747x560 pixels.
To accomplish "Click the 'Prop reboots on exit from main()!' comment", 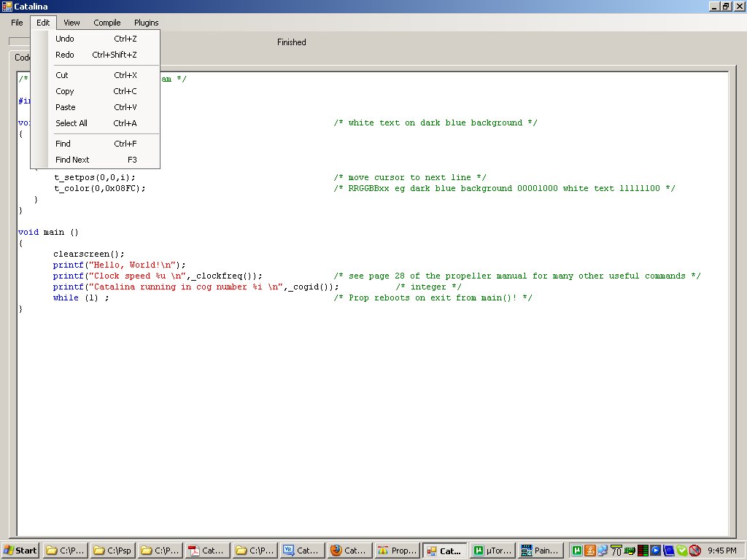I will pyautogui.click(x=433, y=298).
